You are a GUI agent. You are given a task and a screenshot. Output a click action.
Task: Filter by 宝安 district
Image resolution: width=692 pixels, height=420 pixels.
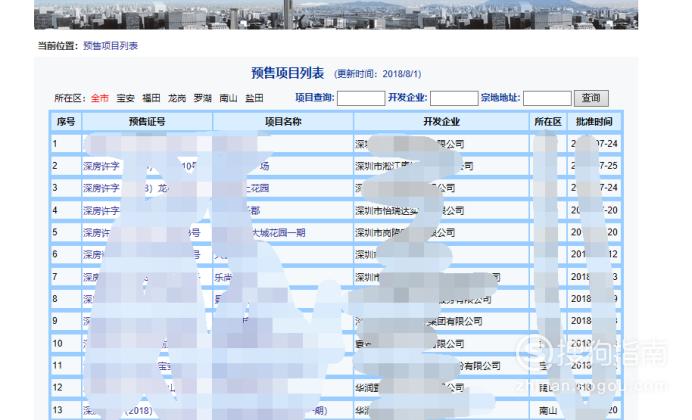tap(125, 98)
